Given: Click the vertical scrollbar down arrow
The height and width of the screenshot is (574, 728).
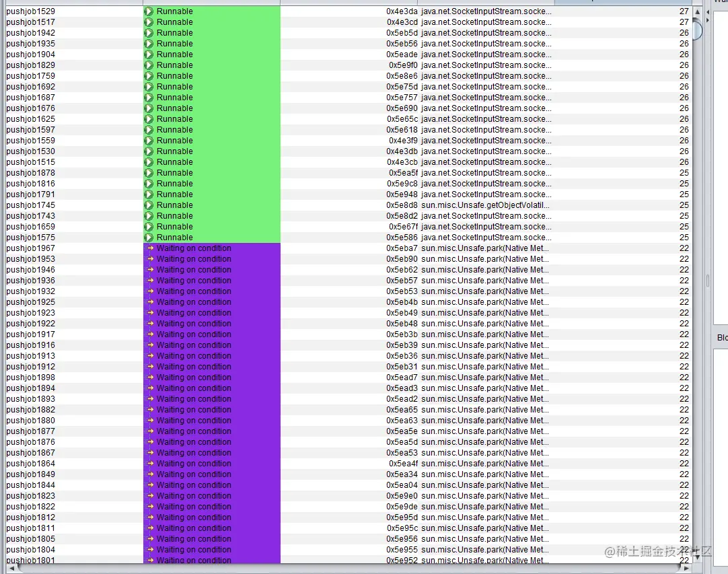Looking at the screenshot, I should [x=697, y=557].
